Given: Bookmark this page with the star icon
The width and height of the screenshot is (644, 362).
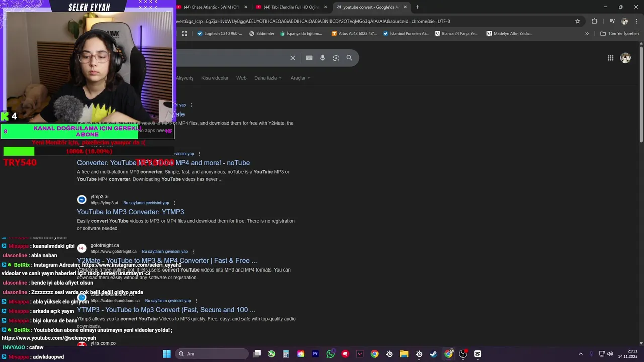Looking at the screenshot, I should click(578, 21).
